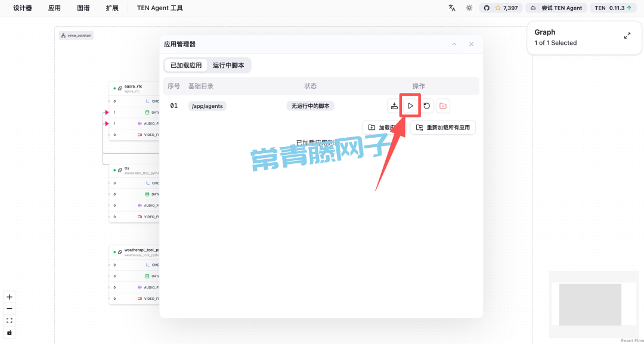Click the extension icon on agora_rtc node
Viewport: 644px width, 344px height.
[120, 88]
